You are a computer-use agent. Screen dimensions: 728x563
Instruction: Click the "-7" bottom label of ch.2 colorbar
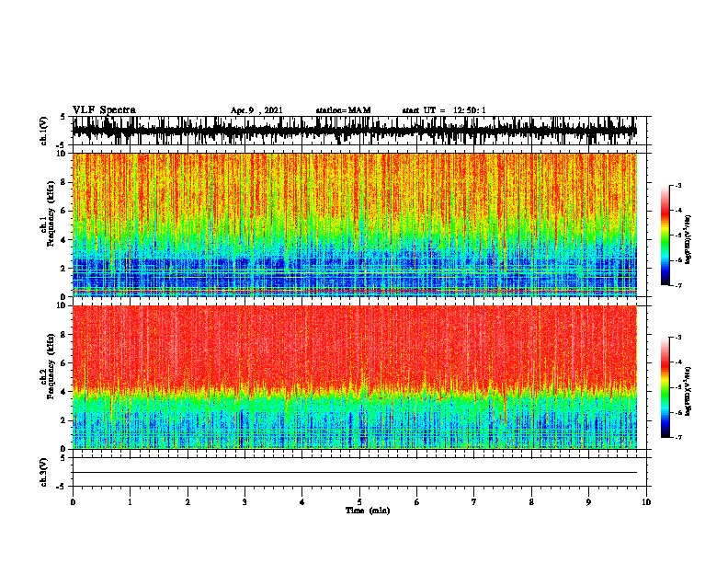tap(677, 437)
